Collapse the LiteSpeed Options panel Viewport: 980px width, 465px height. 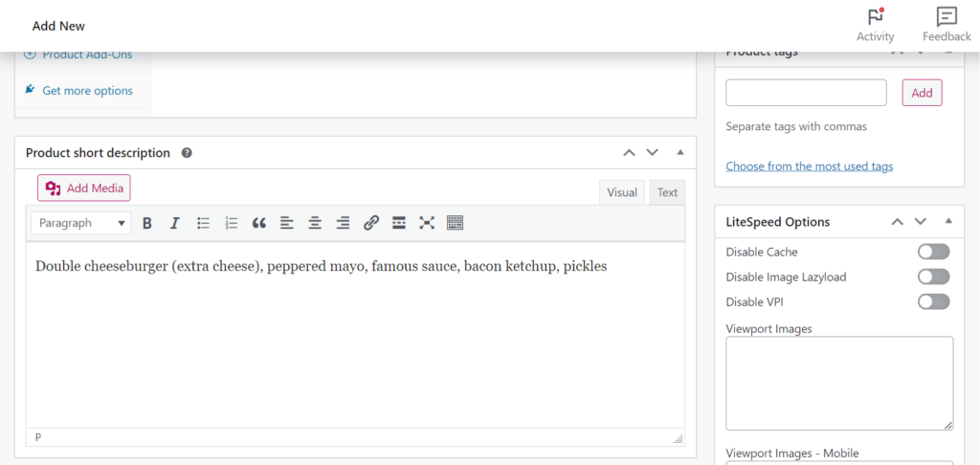coord(948,221)
